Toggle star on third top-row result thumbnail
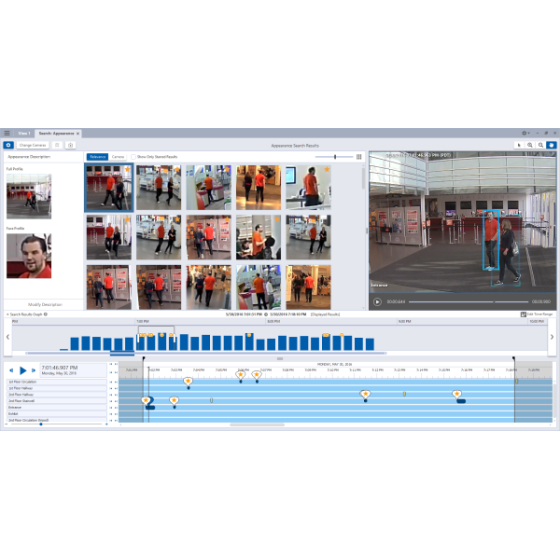The width and height of the screenshot is (560, 560). pyautogui.click(x=227, y=169)
